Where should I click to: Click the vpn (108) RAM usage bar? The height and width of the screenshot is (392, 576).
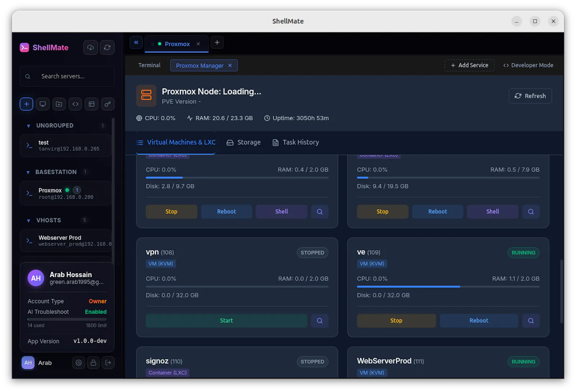(237, 287)
